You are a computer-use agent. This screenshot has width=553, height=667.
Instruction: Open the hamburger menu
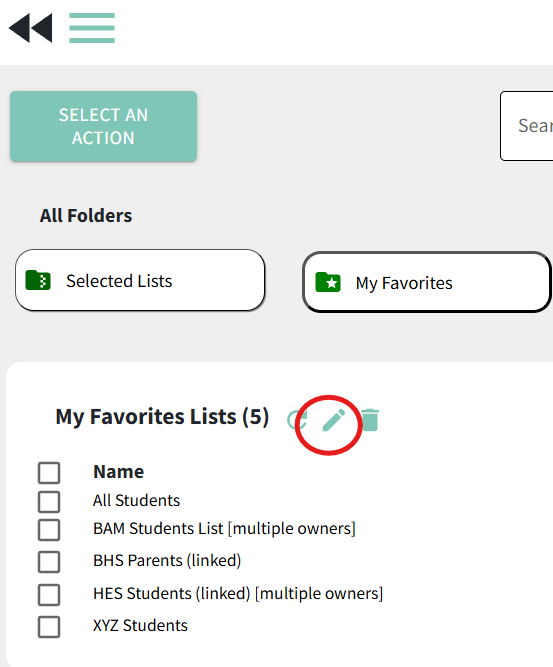point(92,28)
